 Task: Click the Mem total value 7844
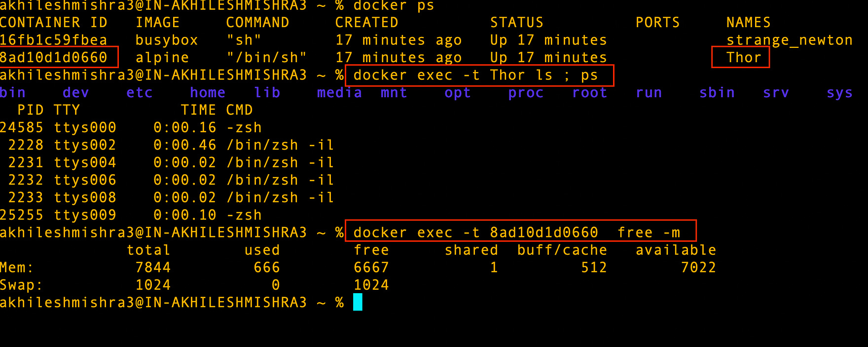coord(153,268)
